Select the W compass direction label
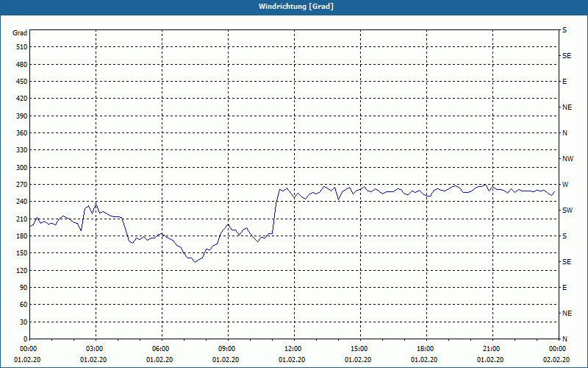This screenshot has height=368, width=588. pyautogui.click(x=565, y=185)
